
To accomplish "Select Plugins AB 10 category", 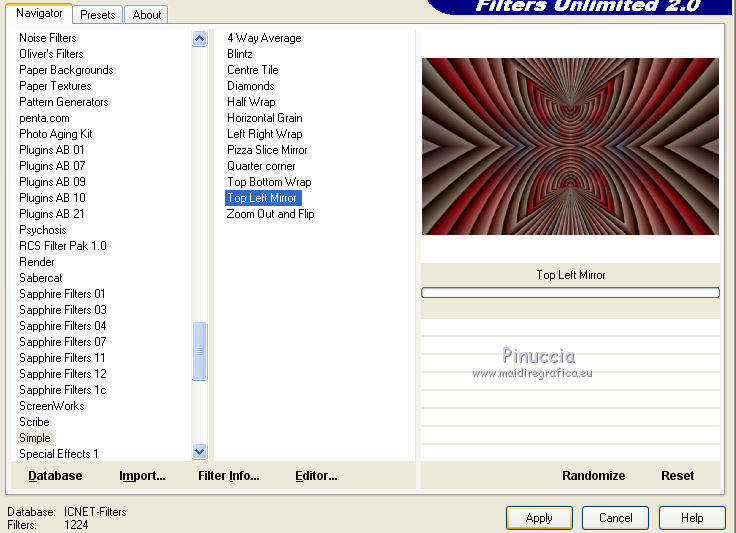I will pyautogui.click(x=52, y=198).
